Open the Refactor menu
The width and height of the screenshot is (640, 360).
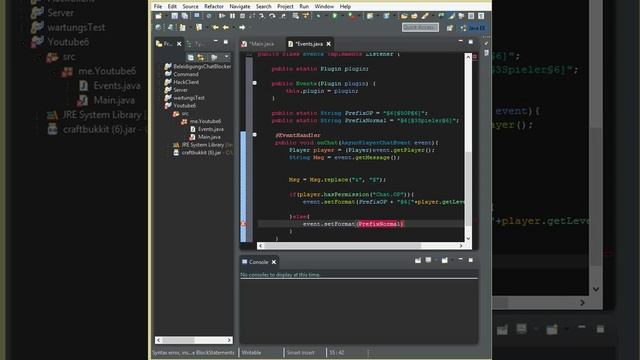click(x=214, y=7)
